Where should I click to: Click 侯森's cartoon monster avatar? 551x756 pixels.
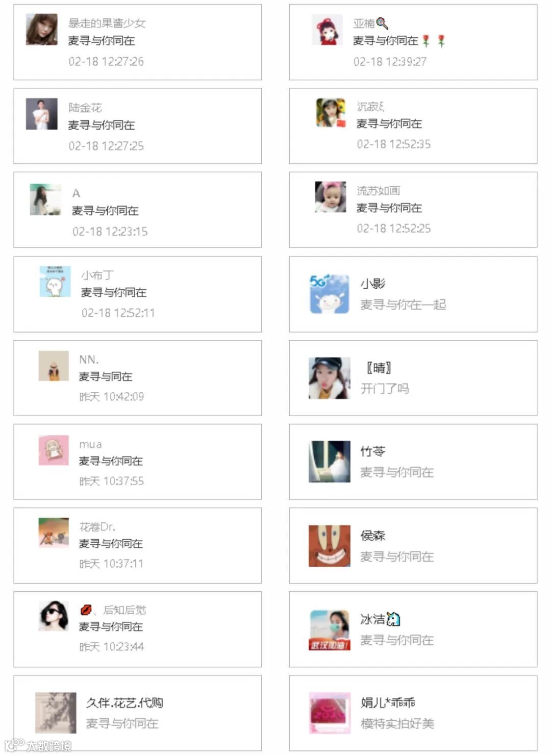coord(330,546)
